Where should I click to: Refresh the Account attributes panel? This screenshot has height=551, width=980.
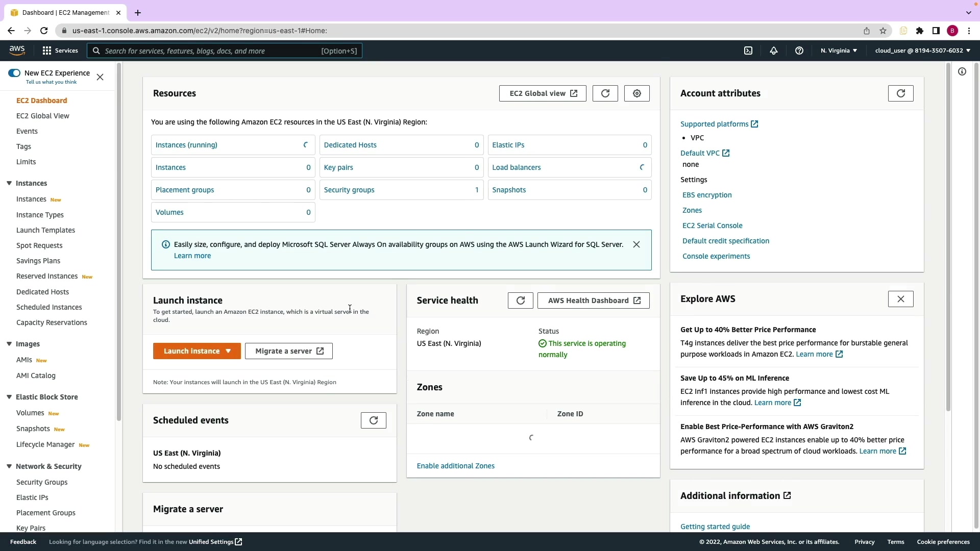(x=901, y=93)
